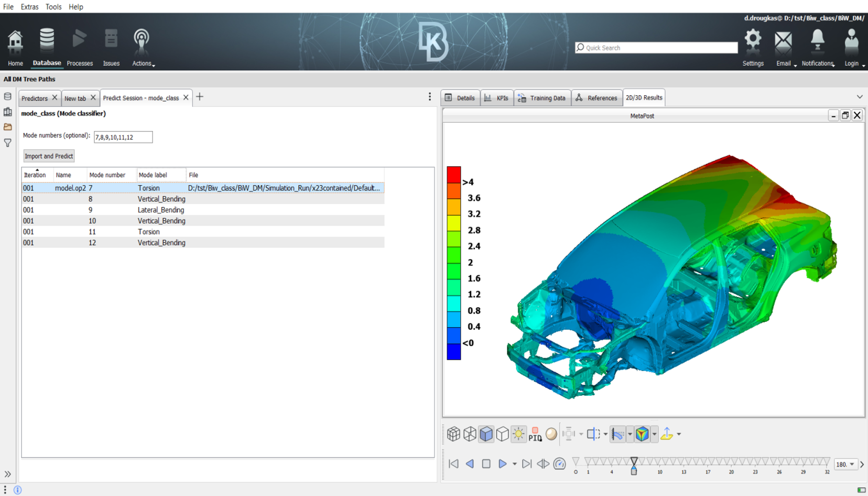Stop the animation playback

point(486,464)
